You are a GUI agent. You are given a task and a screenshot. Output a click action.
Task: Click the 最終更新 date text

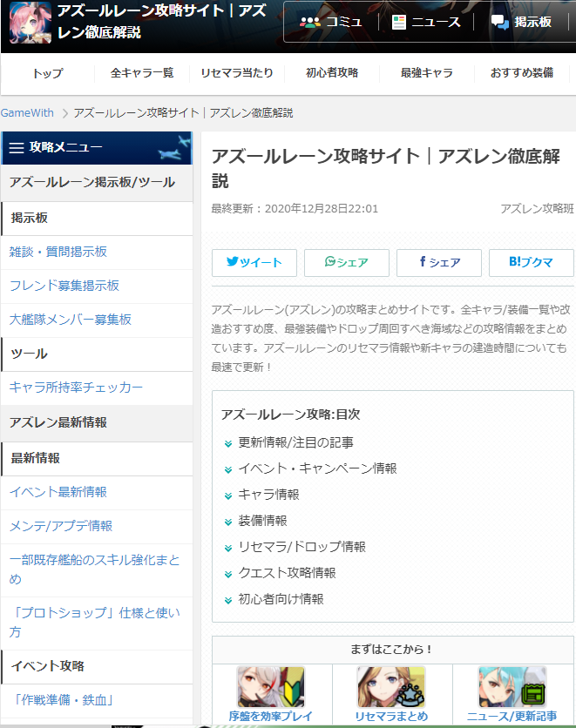[x=295, y=209]
